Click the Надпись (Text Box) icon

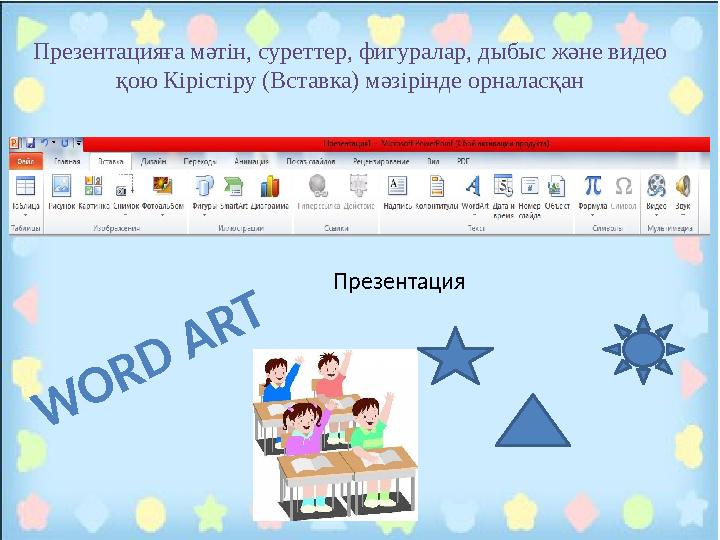click(397, 186)
